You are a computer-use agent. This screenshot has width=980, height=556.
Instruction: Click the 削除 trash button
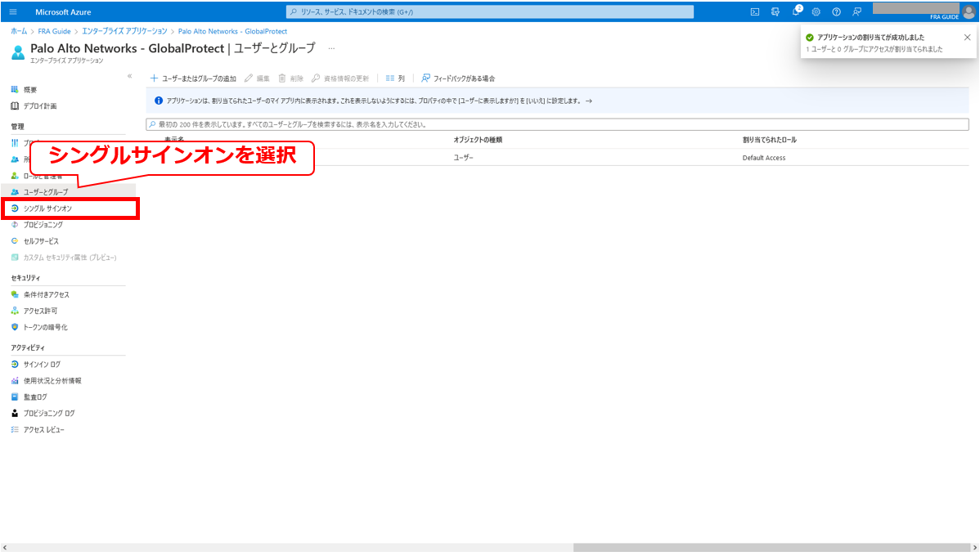pyautogui.click(x=290, y=78)
